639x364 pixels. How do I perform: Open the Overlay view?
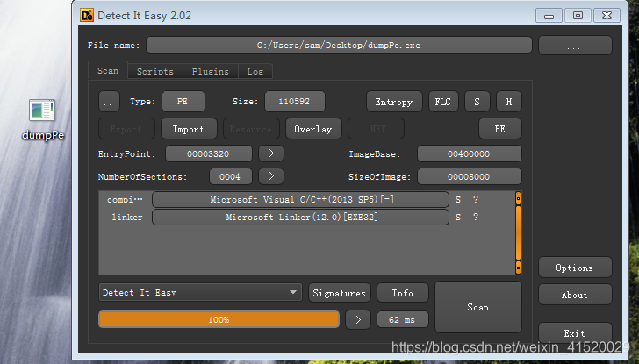coord(313,129)
